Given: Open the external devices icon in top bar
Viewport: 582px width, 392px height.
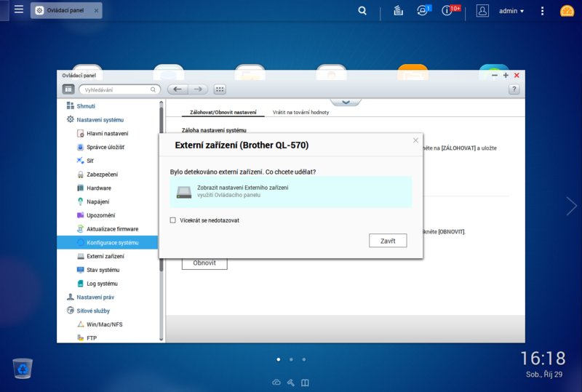Looking at the screenshot, I should coord(422,11).
